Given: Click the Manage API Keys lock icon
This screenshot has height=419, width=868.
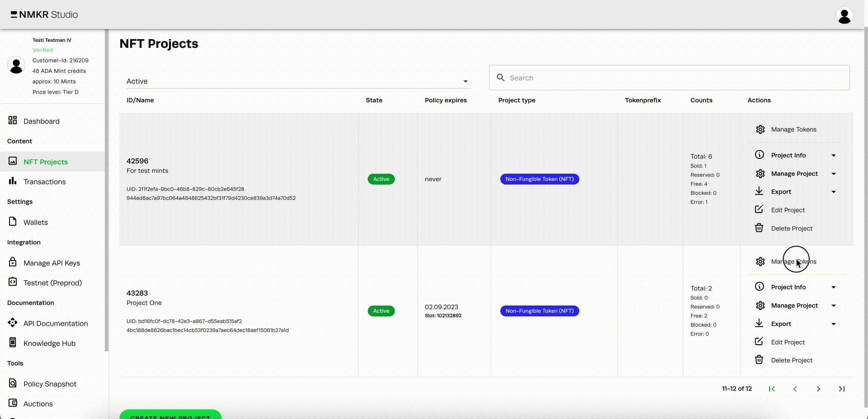Looking at the screenshot, I should [x=12, y=262].
